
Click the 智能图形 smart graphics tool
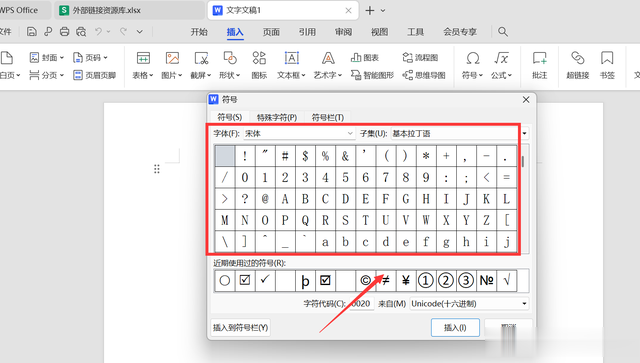coord(372,75)
